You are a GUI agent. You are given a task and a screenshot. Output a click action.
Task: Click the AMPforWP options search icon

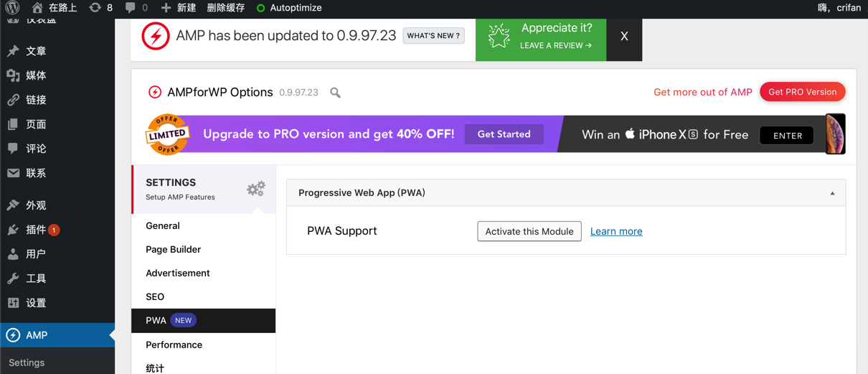335,93
